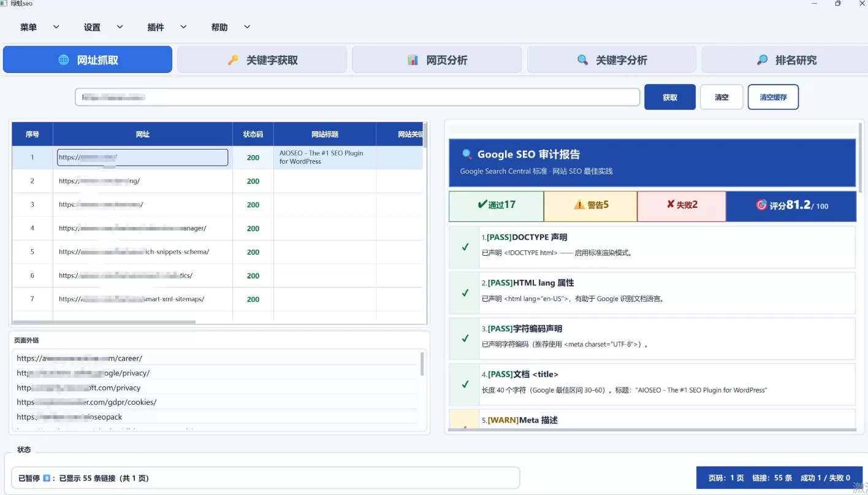This screenshot has width=868, height=495.
Task: Click the globe icon on 网址抓取 tab
Action: click(64, 60)
